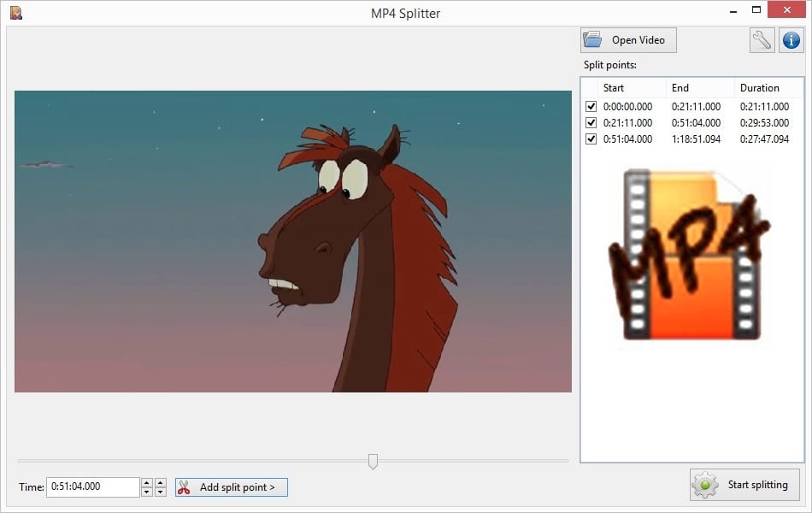Viewport: 812px width, 513px height.
Task: Select the start time 0:51:04.000 text
Action: (x=627, y=139)
